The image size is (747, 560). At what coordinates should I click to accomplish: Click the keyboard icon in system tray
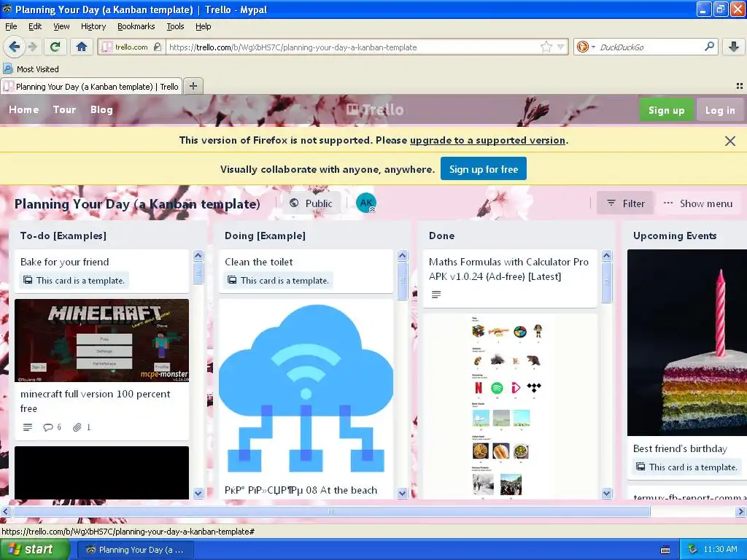tap(665, 550)
